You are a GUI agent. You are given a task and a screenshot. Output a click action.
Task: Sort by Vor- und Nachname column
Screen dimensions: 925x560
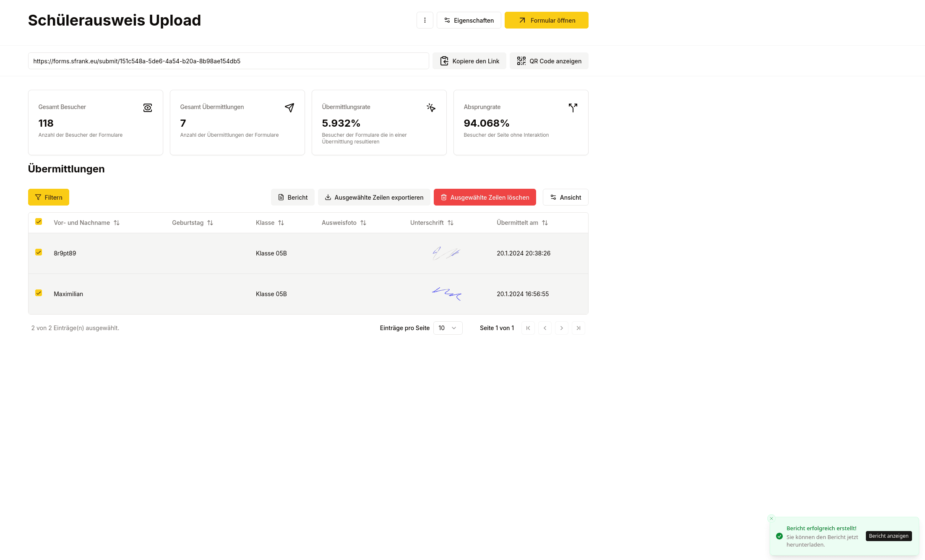tap(117, 223)
